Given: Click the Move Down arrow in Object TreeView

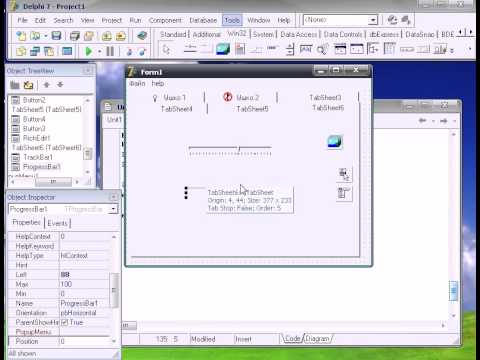Looking at the screenshot, I should (60, 85).
